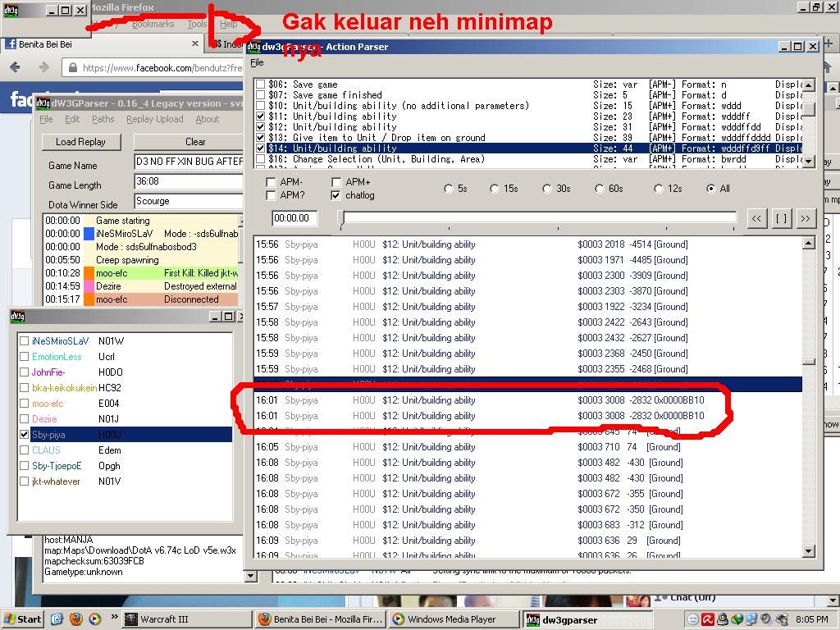The image size is (840, 630).
Task: Select the All interval radio button
Action: pyautogui.click(x=711, y=189)
